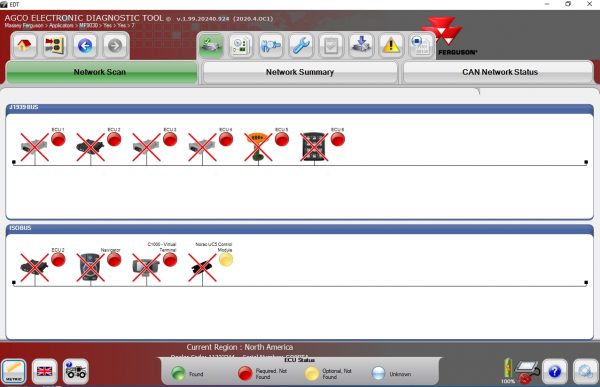Click the refresh button in bottom right corner
This screenshot has height=387, width=600.
585,371
